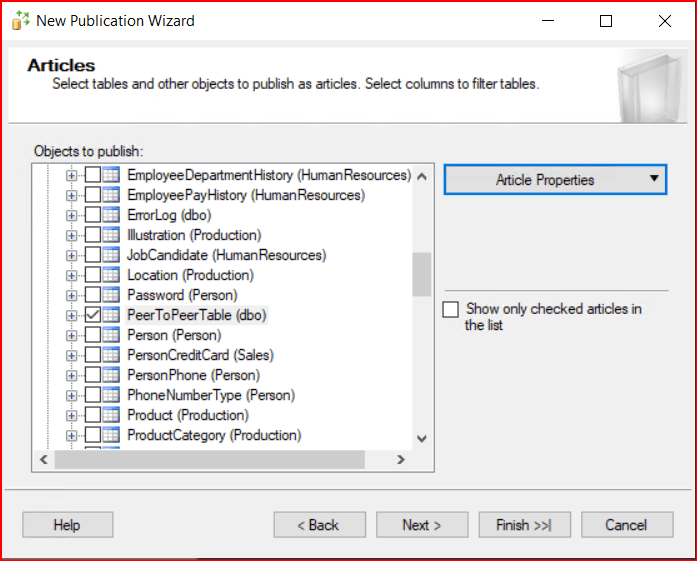Click the table icon beside ErrorLog (dbo)
The image size is (697, 561).
point(111,215)
